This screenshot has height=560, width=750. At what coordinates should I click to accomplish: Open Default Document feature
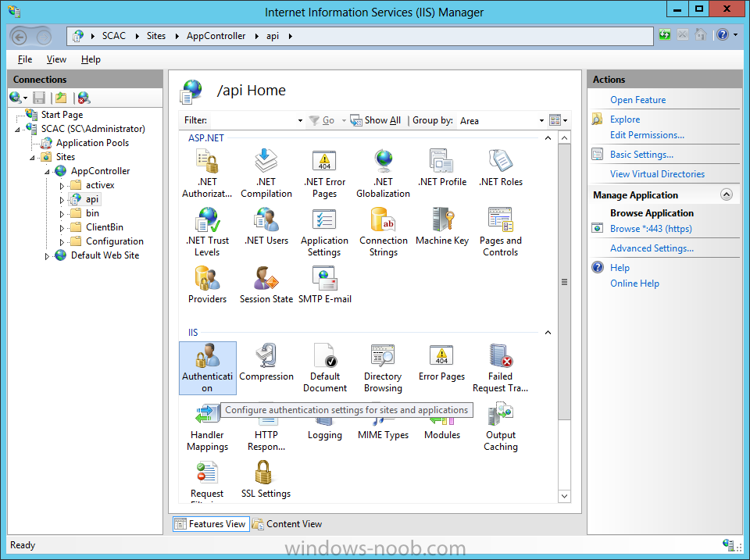click(x=324, y=368)
